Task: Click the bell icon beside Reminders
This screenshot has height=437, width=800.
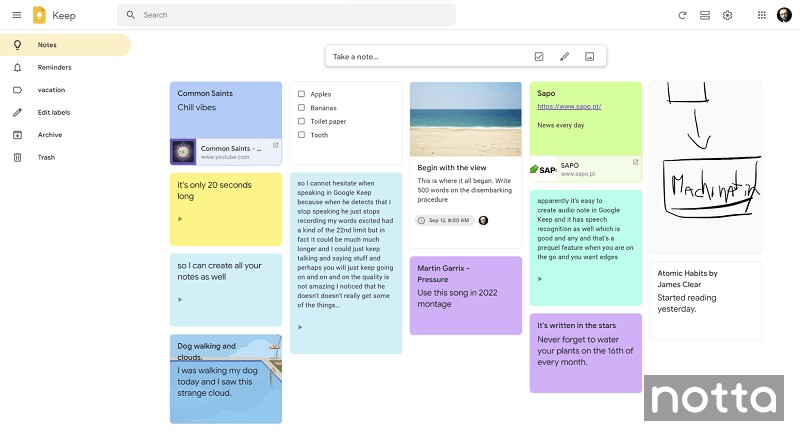Action: [17, 67]
